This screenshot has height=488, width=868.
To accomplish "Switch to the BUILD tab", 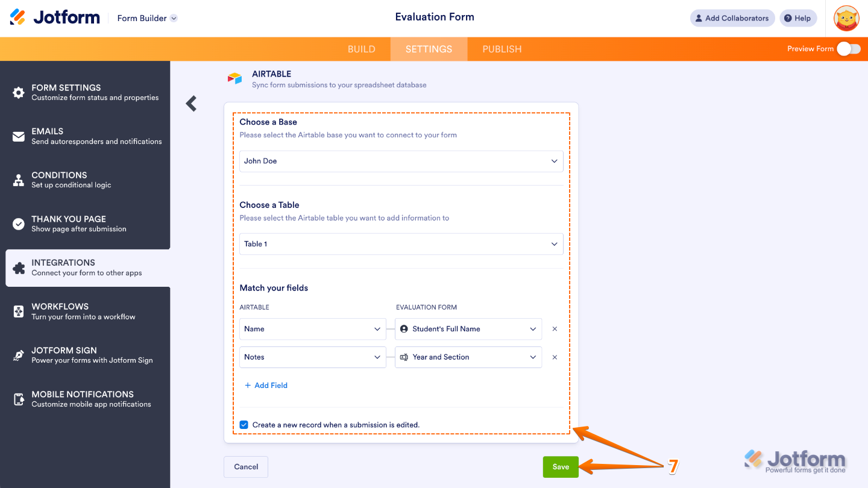I will (361, 49).
